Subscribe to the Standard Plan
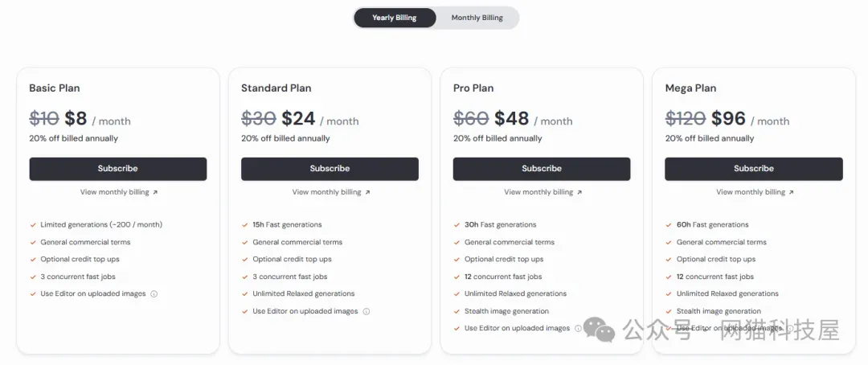Viewport: 868px width, 365px height. 330,169
